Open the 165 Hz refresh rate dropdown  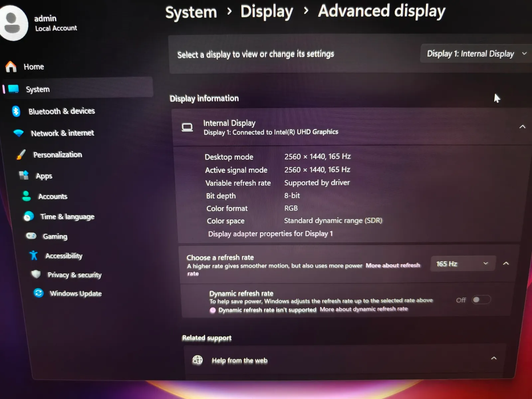(463, 264)
